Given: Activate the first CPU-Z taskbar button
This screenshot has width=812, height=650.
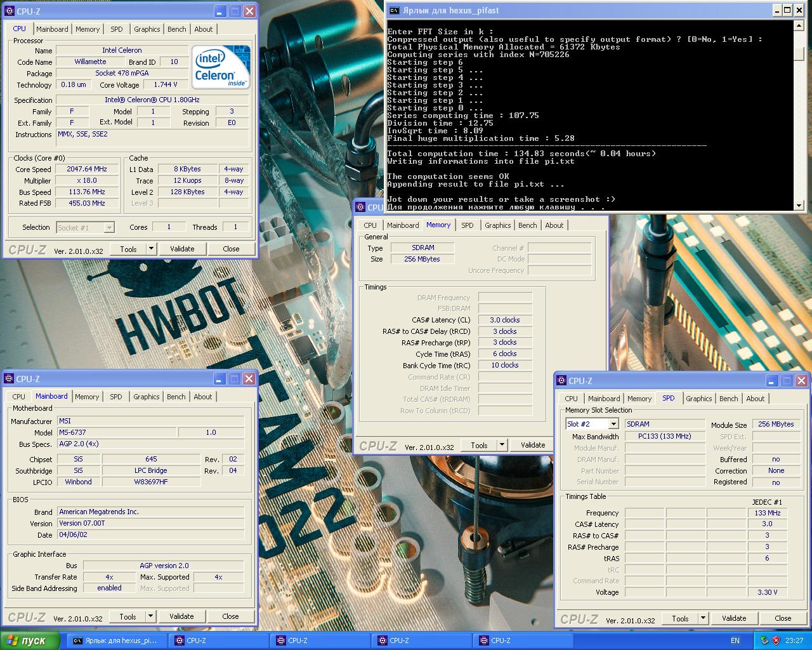Looking at the screenshot, I should click(219, 640).
